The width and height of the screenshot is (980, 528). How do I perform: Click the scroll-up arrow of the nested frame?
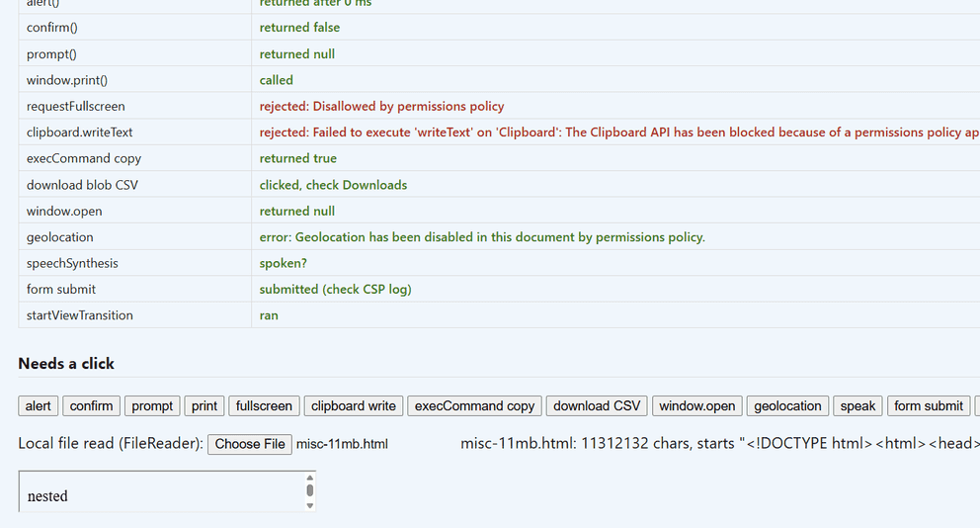309,478
